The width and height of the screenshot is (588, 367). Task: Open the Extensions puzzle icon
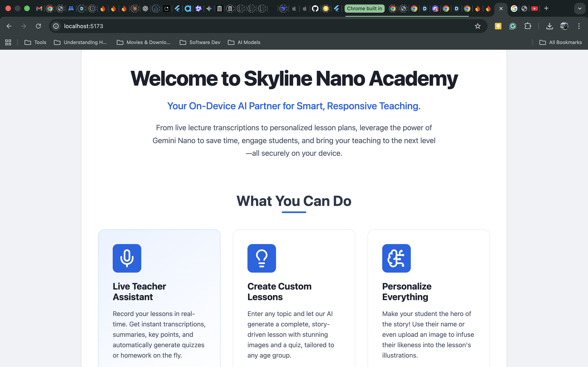tap(528, 26)
